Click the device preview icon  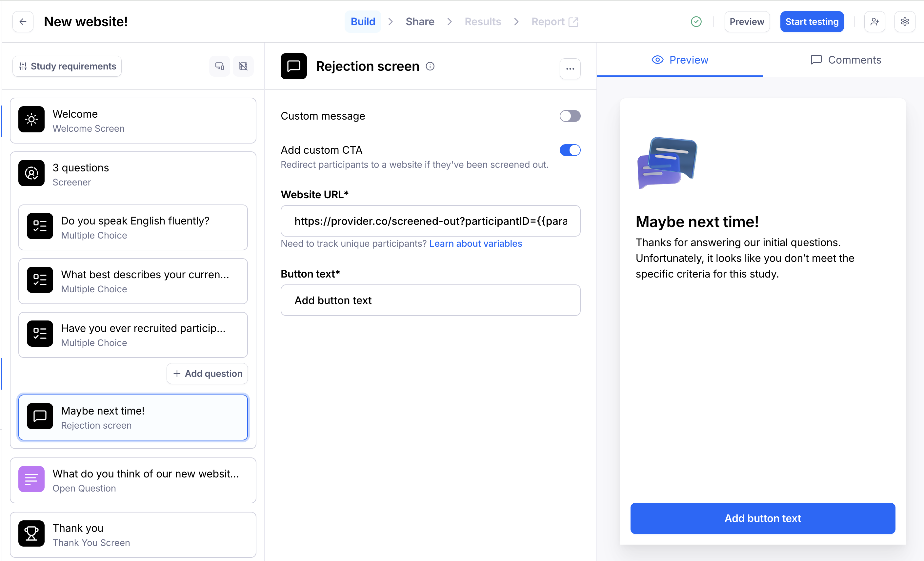pos(220,66)
